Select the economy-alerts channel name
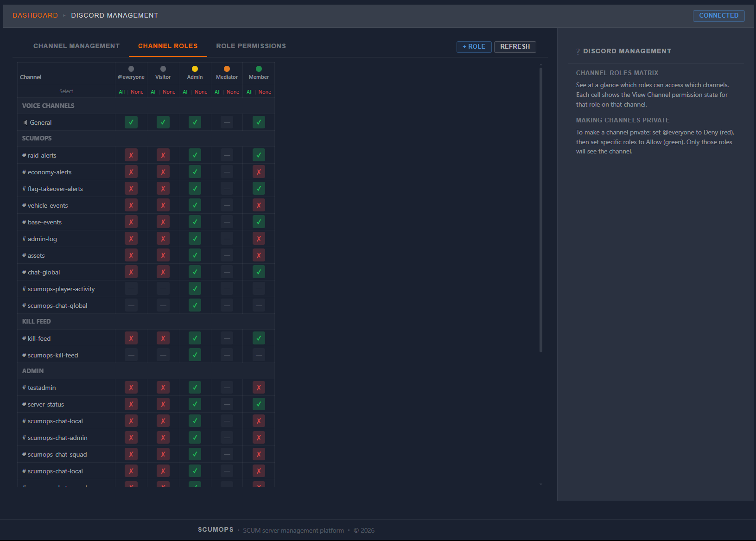This screenshot has height=541, width=756. [50, 172]
